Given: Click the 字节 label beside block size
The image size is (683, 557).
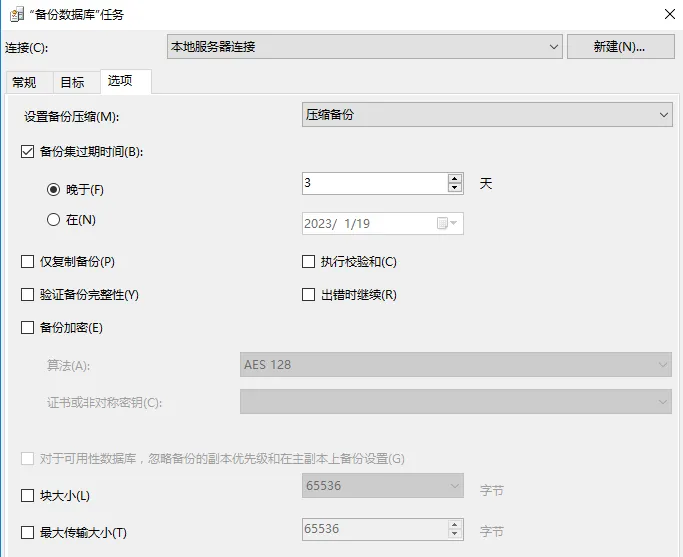Looking at the screenshot, I should click(x=492, y=490).
